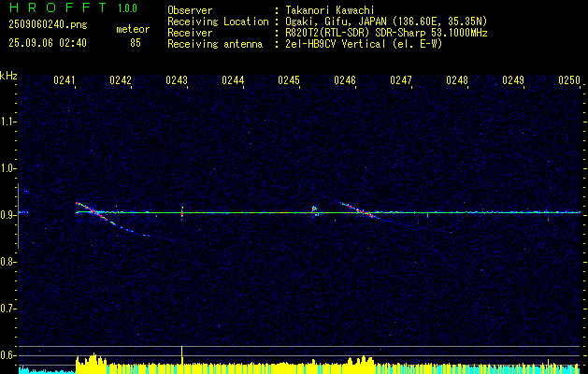This screenshot has width=588, height=374.
Task: Click the meteor count value 85
Action: [x=136, y=43]
